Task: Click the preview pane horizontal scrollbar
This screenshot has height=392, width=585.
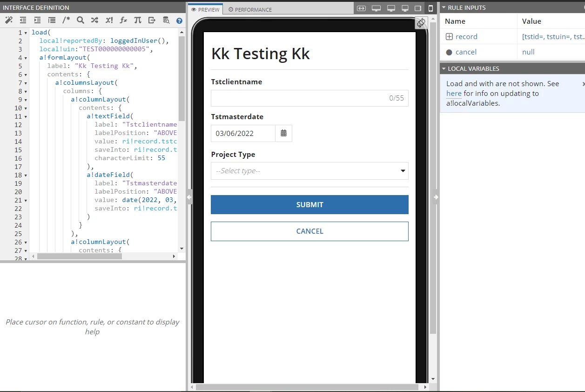Action: [x=307, y=387]
